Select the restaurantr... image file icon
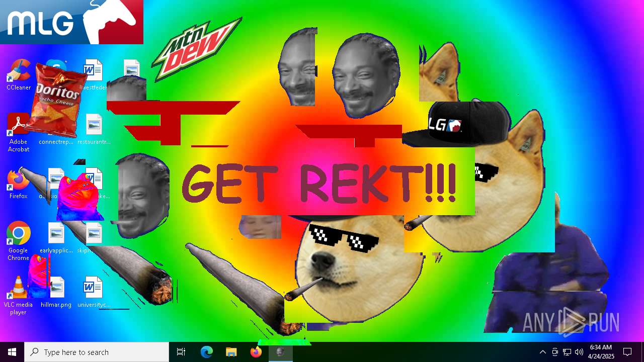Screen dimensions: 644x362 (94, 129)
